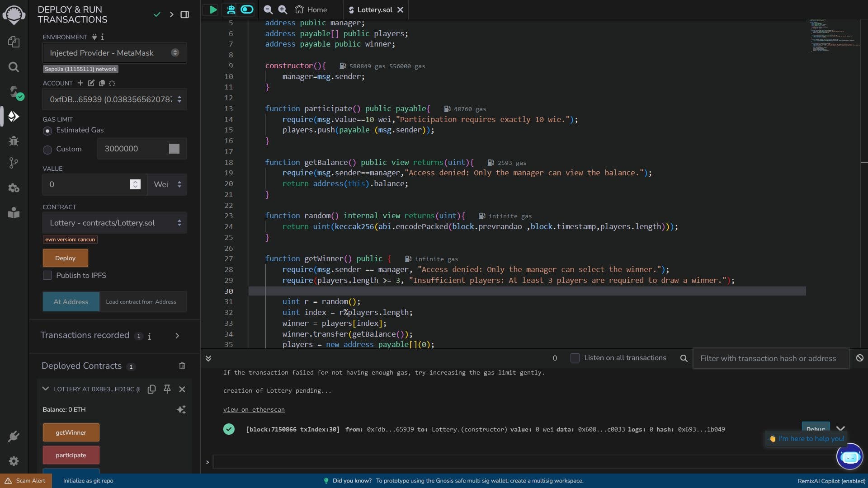Click the RemixAI robot icon in toolbar
This screenshot has height=488, width=868.
(231, 9)
